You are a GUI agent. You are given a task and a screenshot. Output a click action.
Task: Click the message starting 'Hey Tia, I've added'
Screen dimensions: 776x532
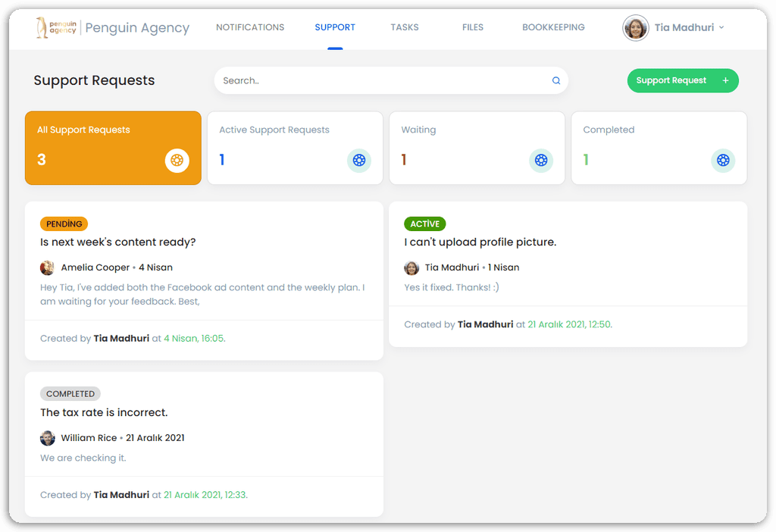[202, 295]
